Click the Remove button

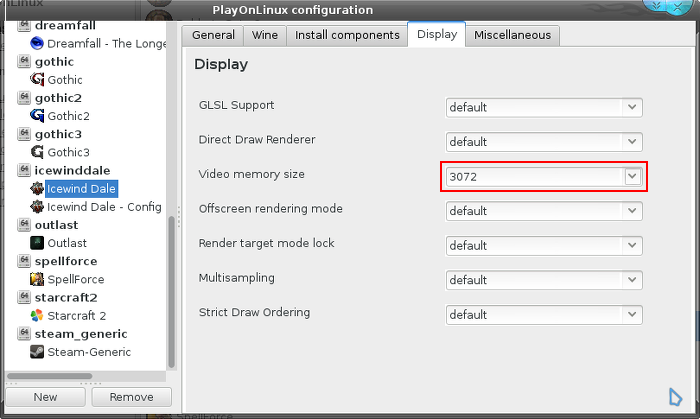pyautogui.click(x=131, y=397)
